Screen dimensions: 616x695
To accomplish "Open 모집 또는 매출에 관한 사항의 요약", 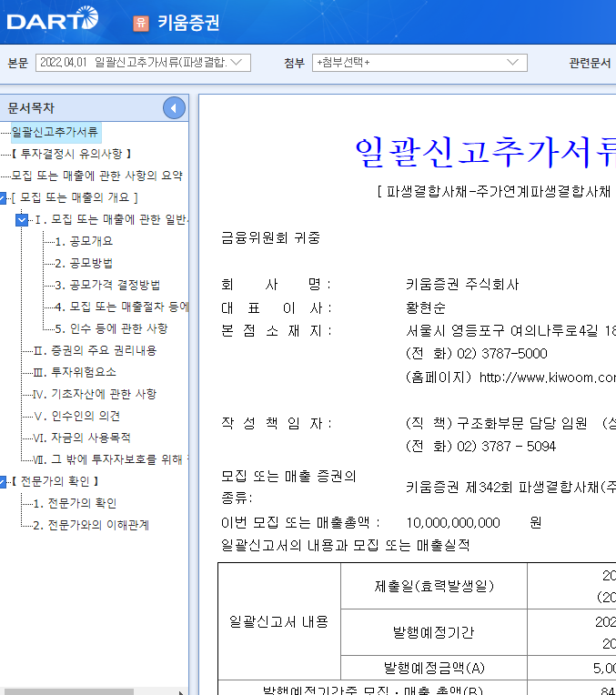I will (x=96, y=176).
